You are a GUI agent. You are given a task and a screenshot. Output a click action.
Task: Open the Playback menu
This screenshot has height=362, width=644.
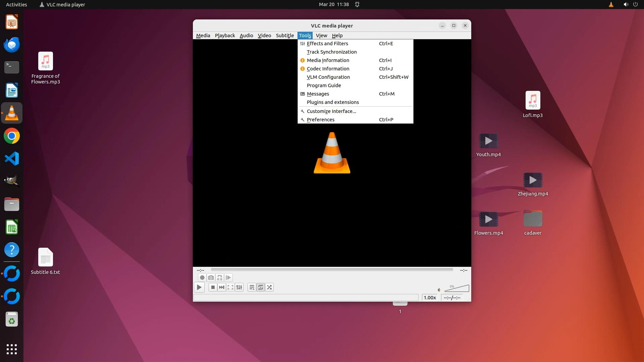(225, 36)
